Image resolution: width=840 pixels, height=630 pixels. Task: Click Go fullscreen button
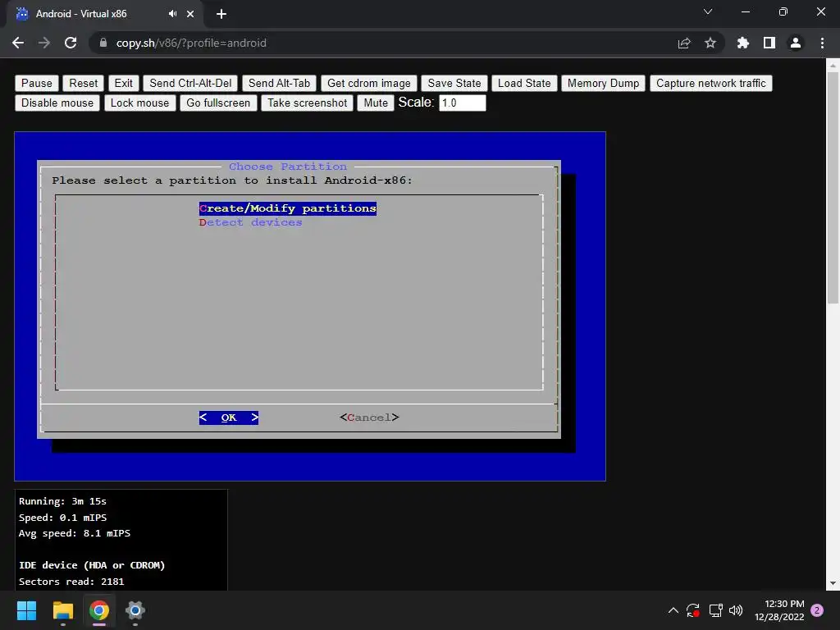coord(218,103)
